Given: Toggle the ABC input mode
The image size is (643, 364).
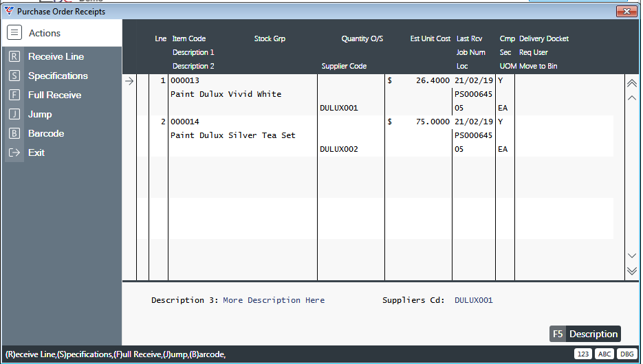Looking at the screenshot, I should coord(604,354).
